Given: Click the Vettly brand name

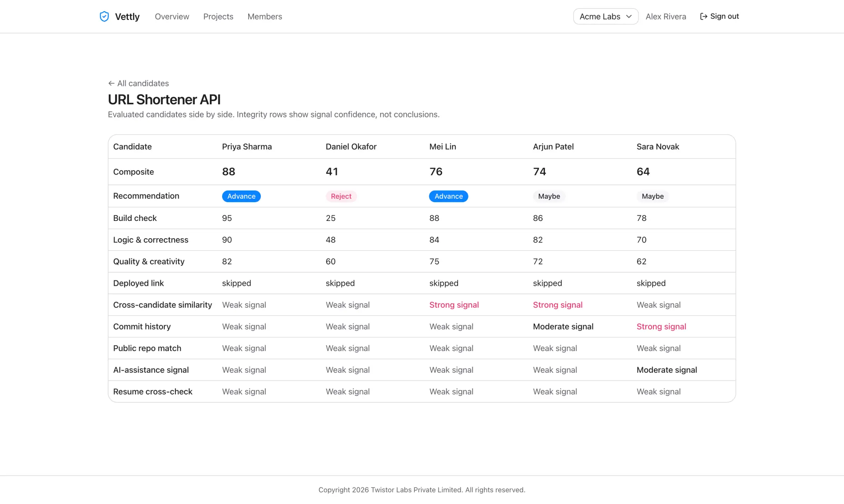Looking at the screenshot, I should 127,16.
